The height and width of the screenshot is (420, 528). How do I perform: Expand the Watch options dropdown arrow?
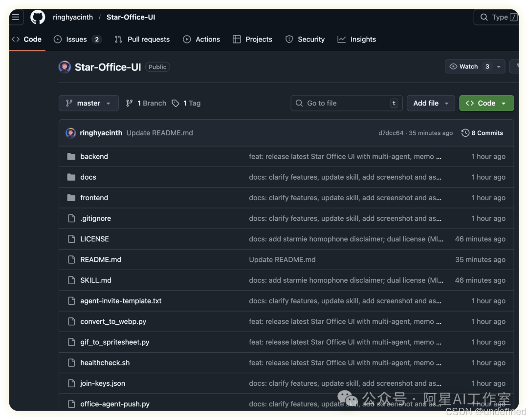pos(499,66)
